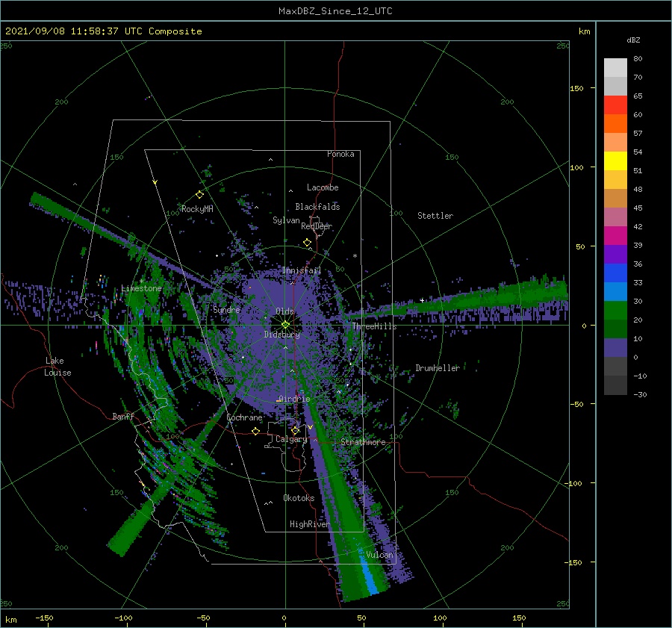Click the yellow diamond marker below RedDeer
This screenshot has height=628, width=672.
click(x=307, y=242)
